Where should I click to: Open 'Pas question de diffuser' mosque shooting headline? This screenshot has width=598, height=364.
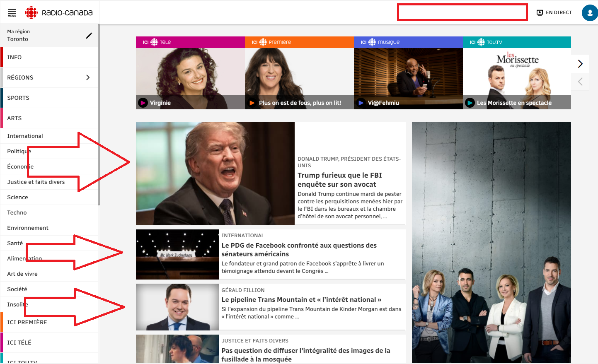pos(306,355)
